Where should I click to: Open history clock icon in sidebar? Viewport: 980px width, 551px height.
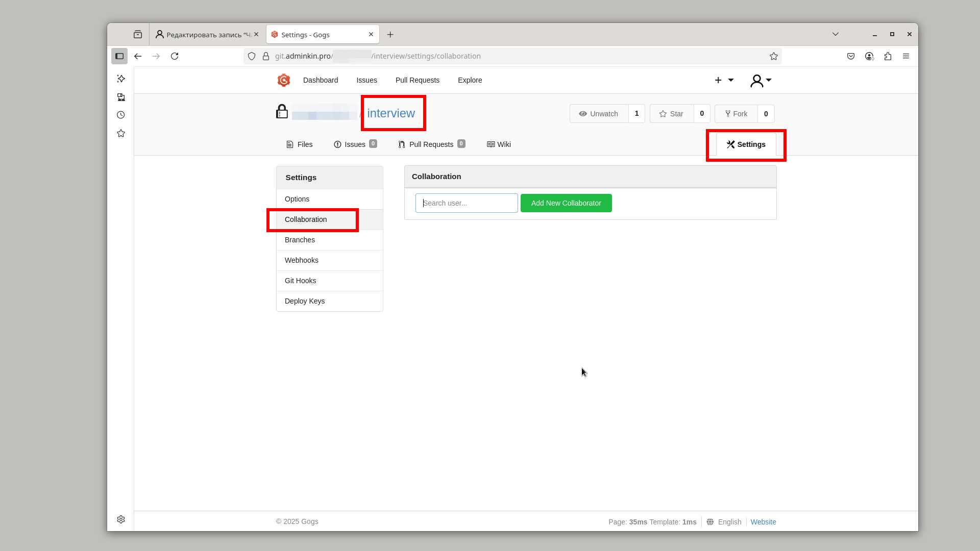121,115
